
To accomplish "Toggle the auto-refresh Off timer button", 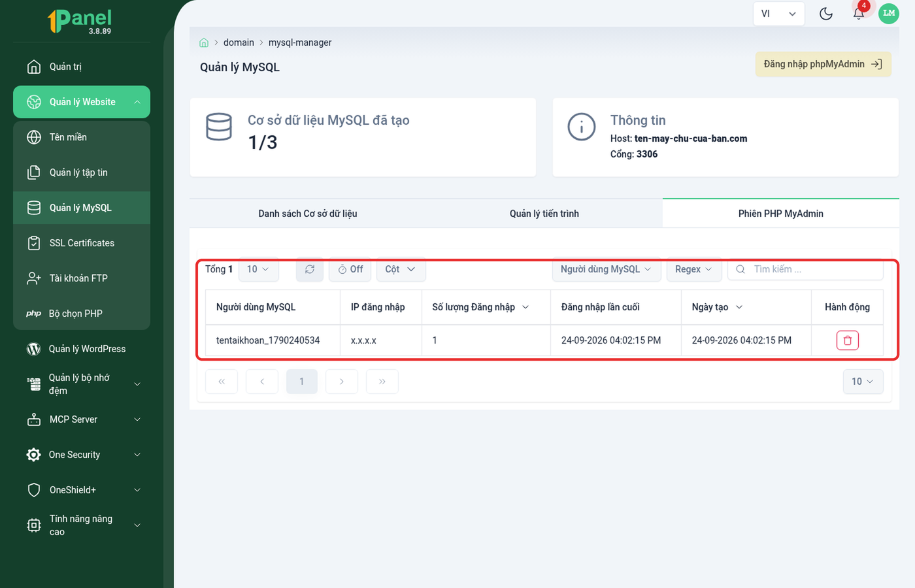I will coord(350,269).
